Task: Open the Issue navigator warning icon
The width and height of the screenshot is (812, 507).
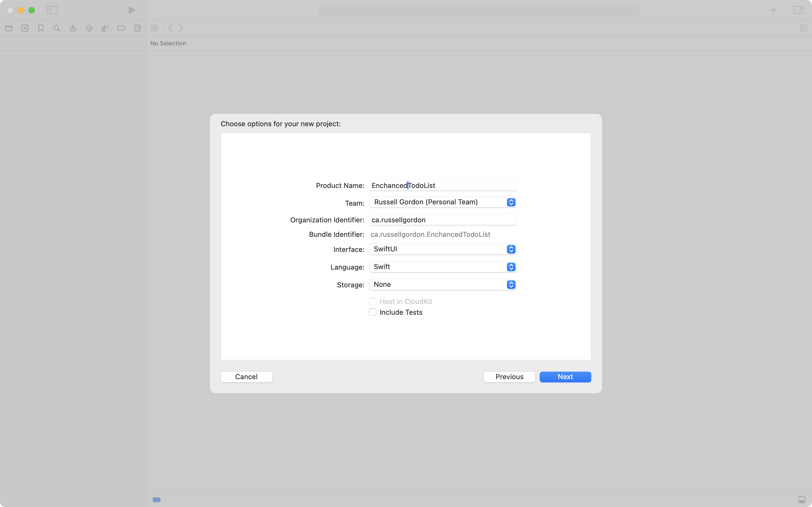Action: click(x=73, y=28)
